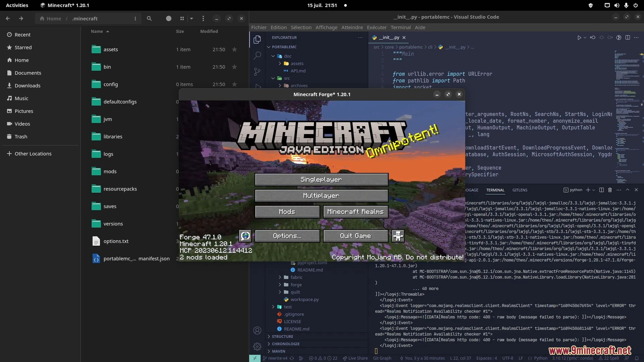Split the editor right icon

(628, 38)
